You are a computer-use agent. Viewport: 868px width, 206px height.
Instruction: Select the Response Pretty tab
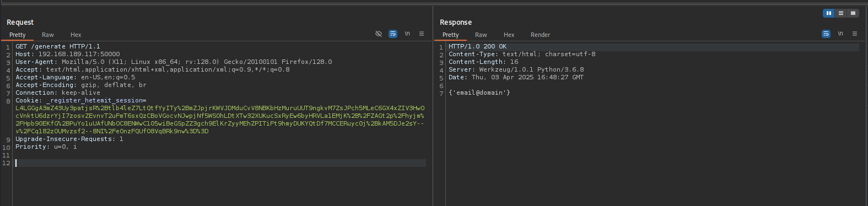pos(451,35)
